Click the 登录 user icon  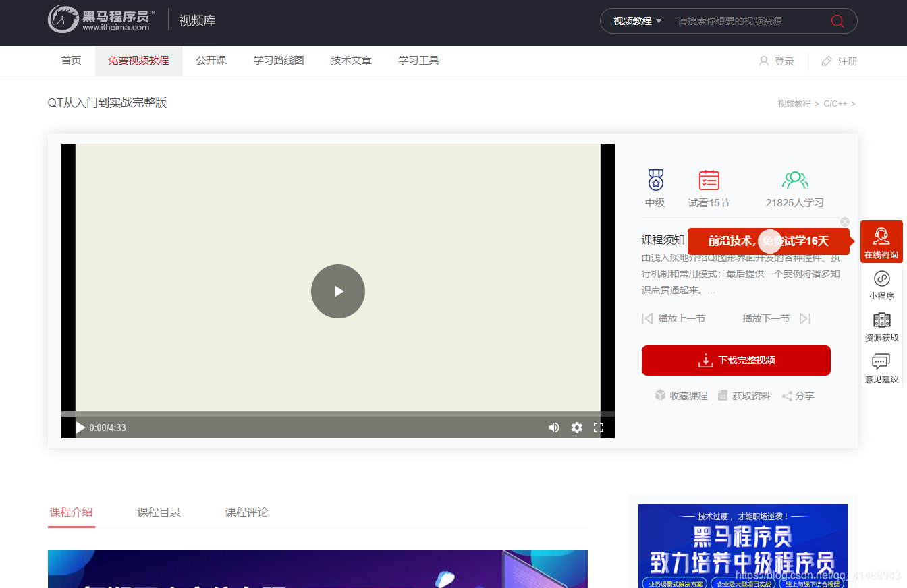(764, 61)
